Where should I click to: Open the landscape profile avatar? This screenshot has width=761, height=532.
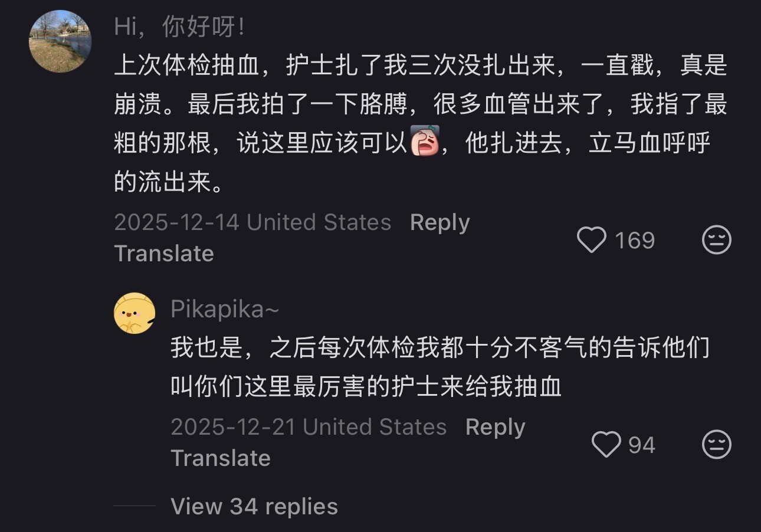point(60,41)
